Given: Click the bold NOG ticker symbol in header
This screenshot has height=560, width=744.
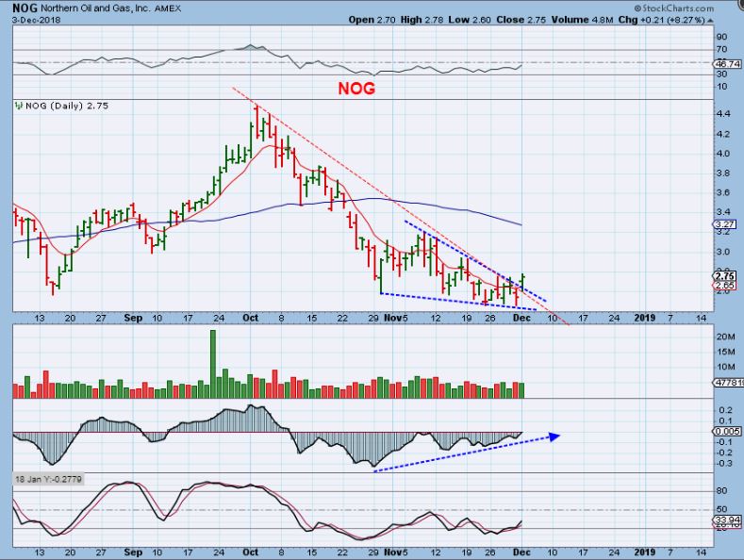Looking at the screenshot, I should pos(25,8).
